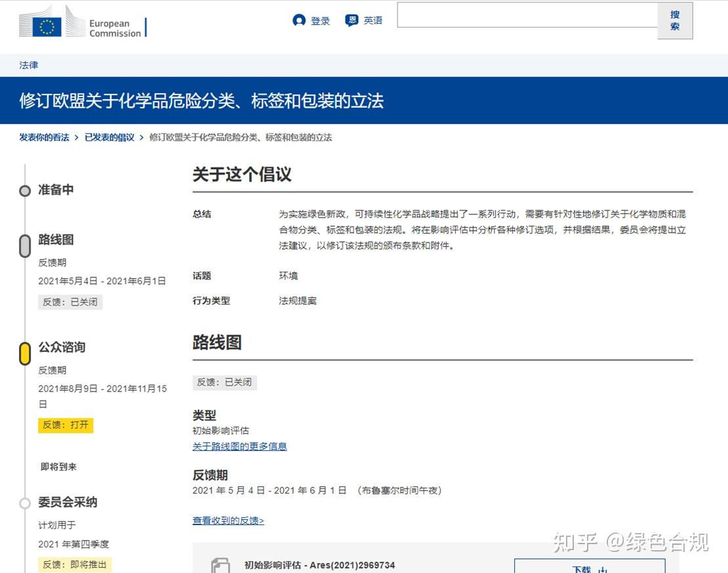Click the 反馈：即将推出 badge under 委员会采纳

pyautogui.click(x=75, y=564)
